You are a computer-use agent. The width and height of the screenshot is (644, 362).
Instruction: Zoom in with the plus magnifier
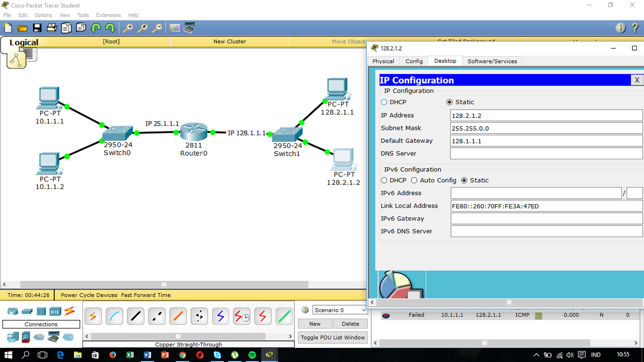(128, 28)
